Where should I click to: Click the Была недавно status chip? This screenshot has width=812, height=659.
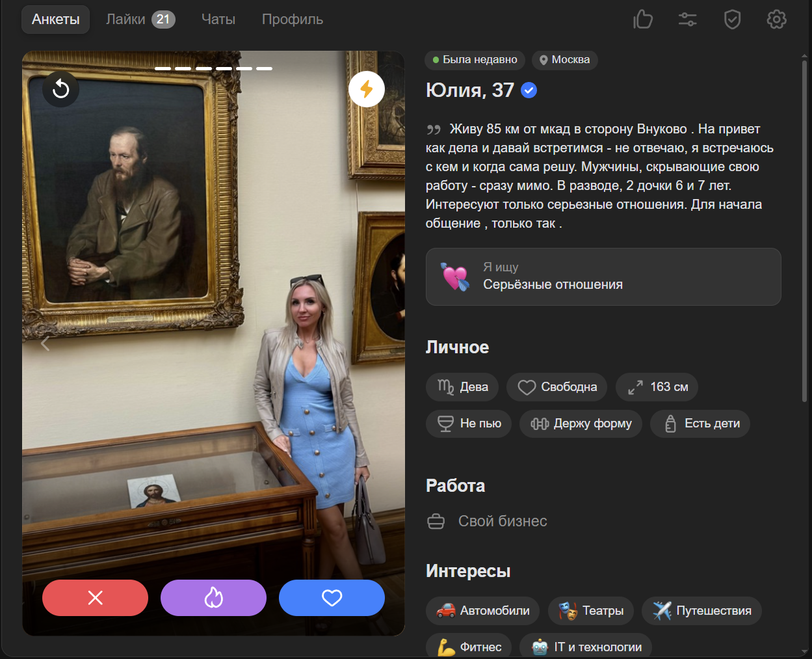(475, 60)
